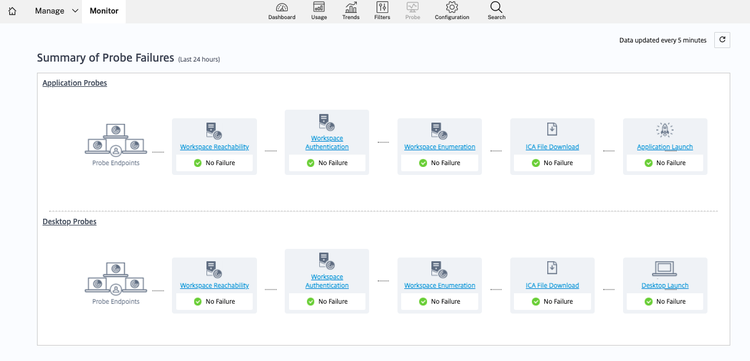The height and width of the screenshot is (361, 750).
Task: Open the Search tool
Action: pos(496,11)
